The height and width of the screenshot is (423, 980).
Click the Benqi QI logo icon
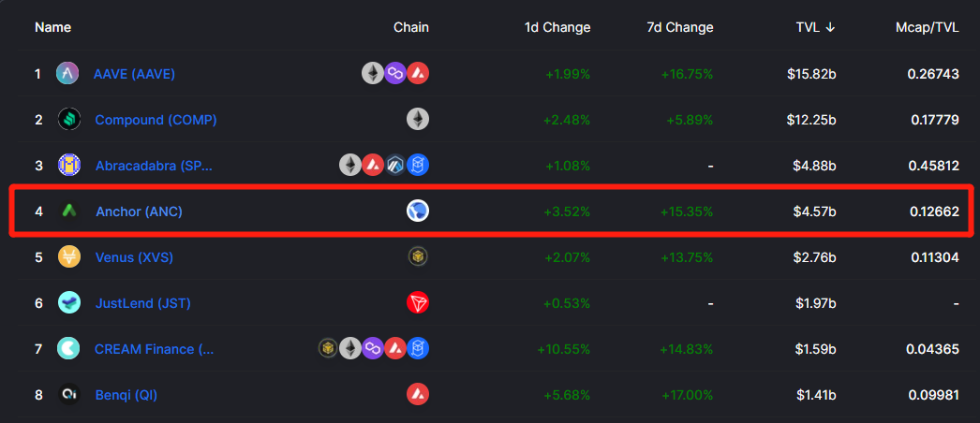coord(68,394)
